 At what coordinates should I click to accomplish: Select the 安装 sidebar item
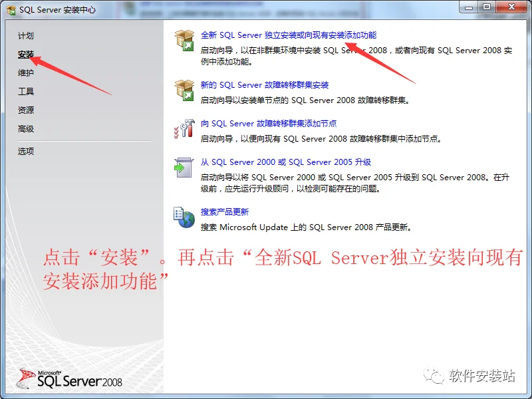26,55
